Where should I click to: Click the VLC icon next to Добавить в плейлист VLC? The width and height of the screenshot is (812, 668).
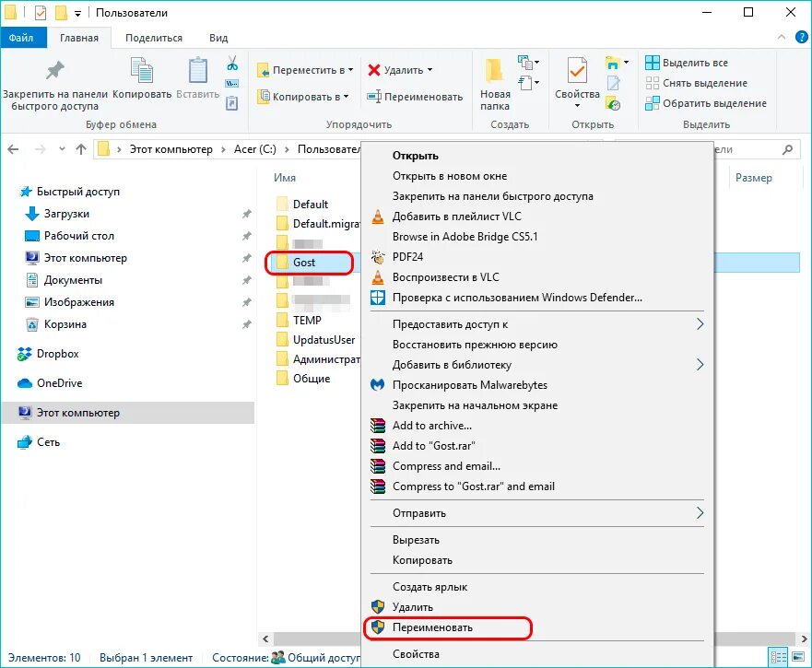(x=378, y=217)
